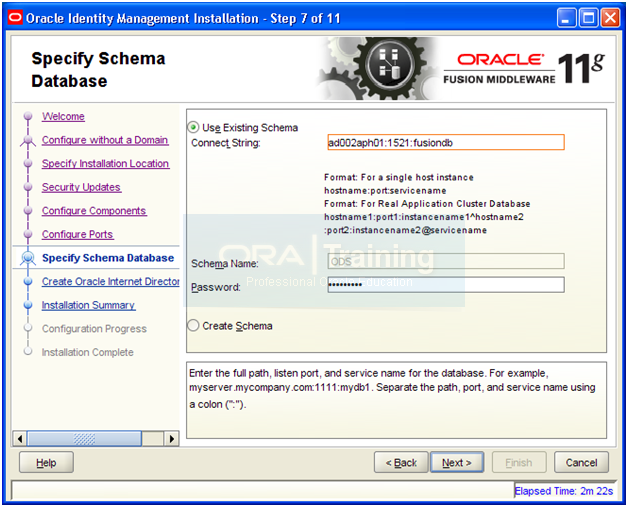Click the 'hostname:port:servicename' format text
628x507 pixels.
pyautogui.click(x=385, y=191)
